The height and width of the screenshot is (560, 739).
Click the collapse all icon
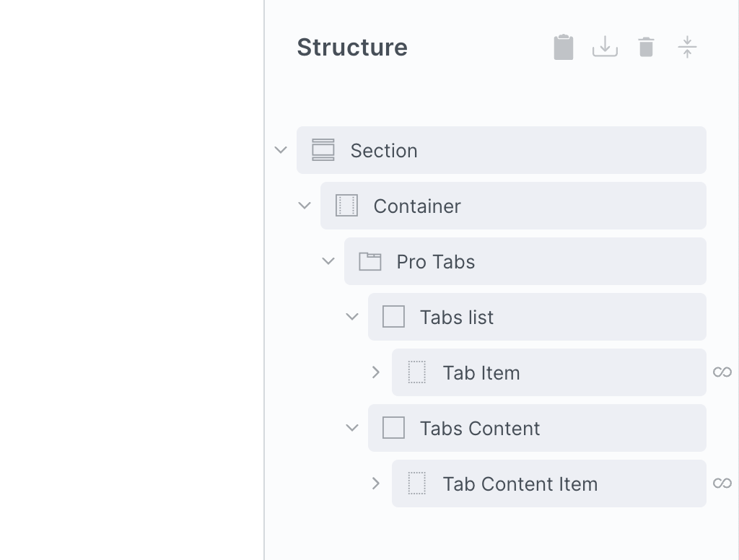tap(687, 48)
